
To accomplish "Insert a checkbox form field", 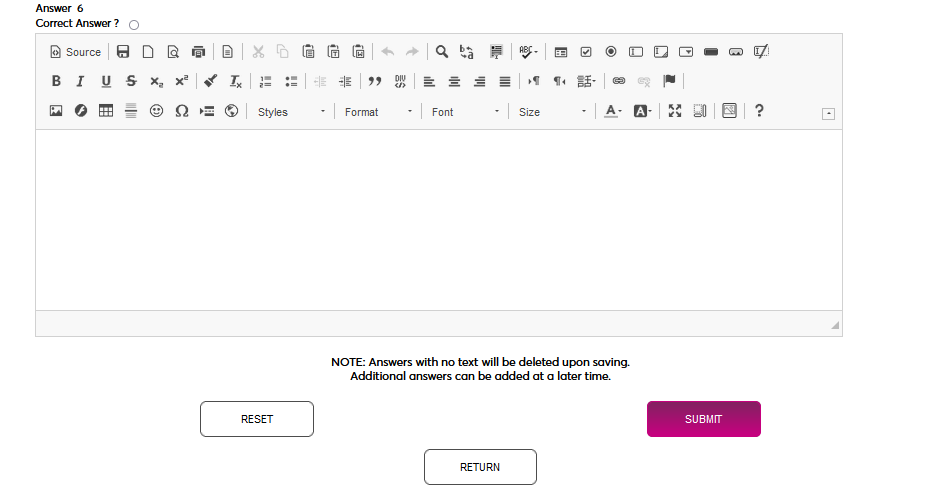I will [x=586, y=52].
